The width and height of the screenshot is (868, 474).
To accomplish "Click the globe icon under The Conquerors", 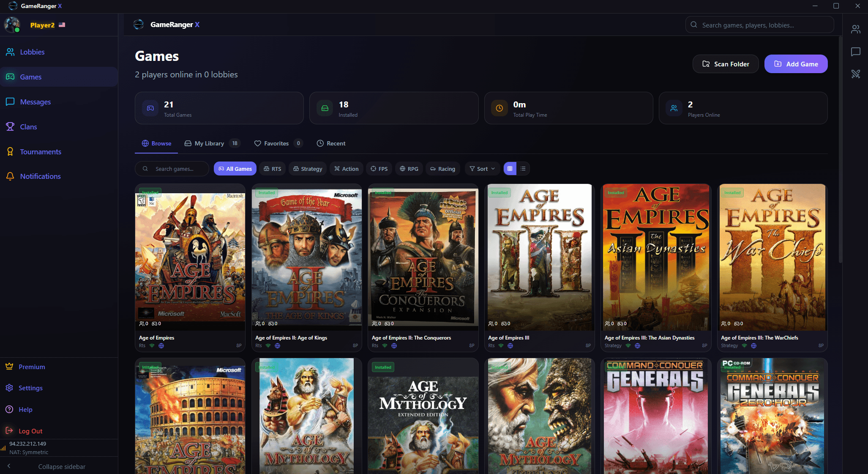I will (394, 346).
